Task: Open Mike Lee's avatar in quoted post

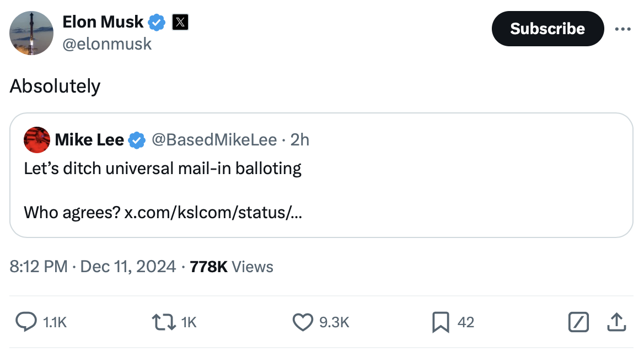Action: [36, 140]
